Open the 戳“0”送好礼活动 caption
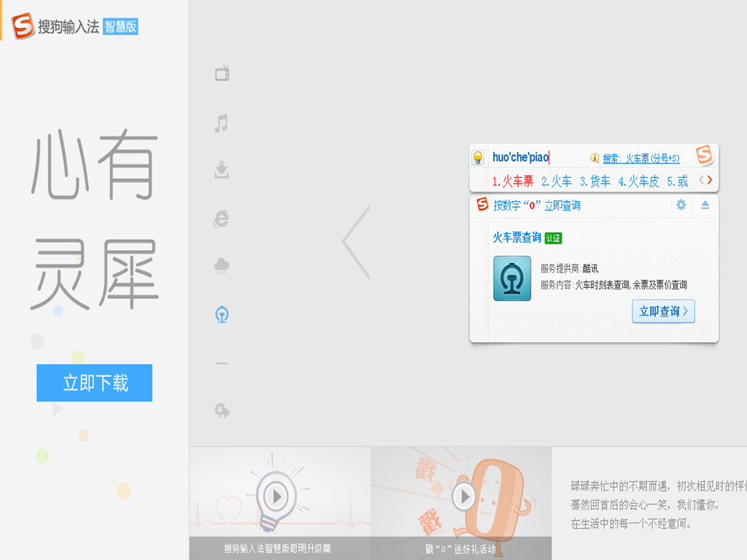This screenshot has height=560, width=747. [x=460, y=549]
